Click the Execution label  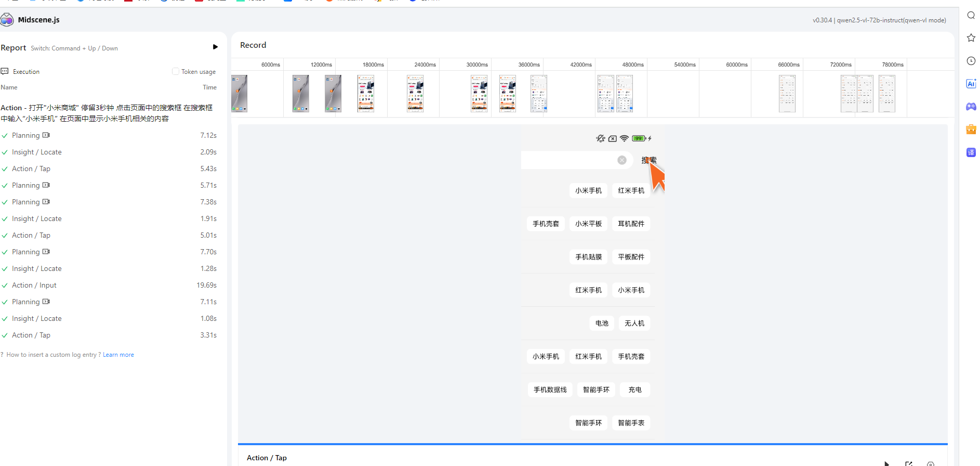coord(27,72)
